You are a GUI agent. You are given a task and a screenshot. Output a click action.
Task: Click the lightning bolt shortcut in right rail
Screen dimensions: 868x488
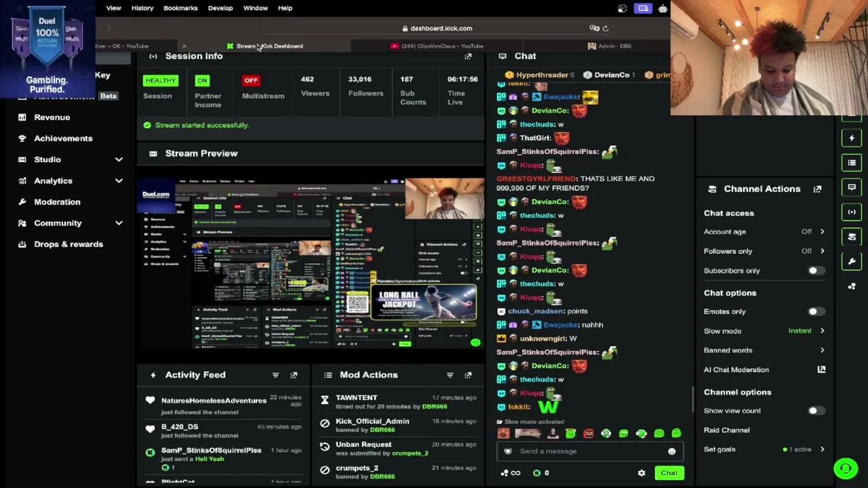coord(852,138)
